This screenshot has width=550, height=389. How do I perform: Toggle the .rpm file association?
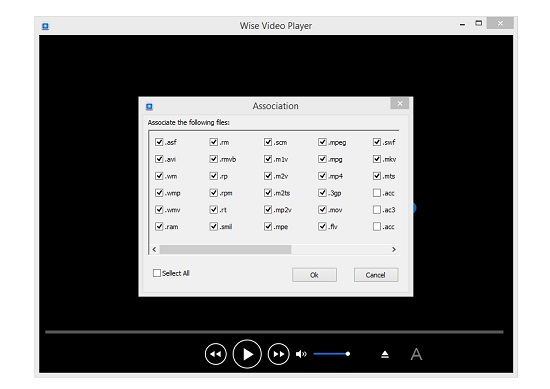point(214,193)
